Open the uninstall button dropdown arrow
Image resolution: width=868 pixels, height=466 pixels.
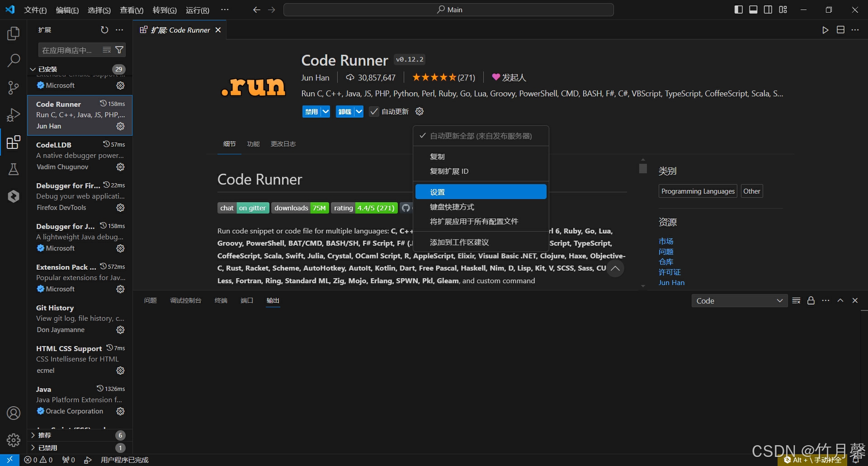click(359, 111)
